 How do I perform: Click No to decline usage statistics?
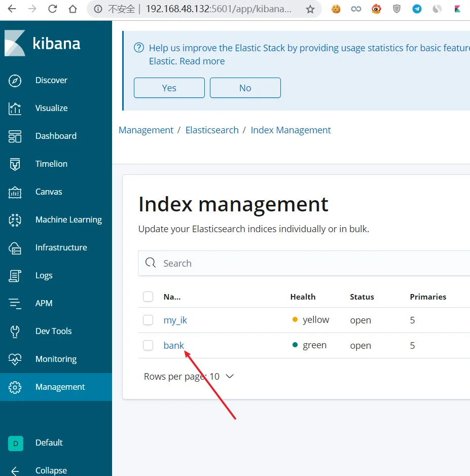click(245, 88)
